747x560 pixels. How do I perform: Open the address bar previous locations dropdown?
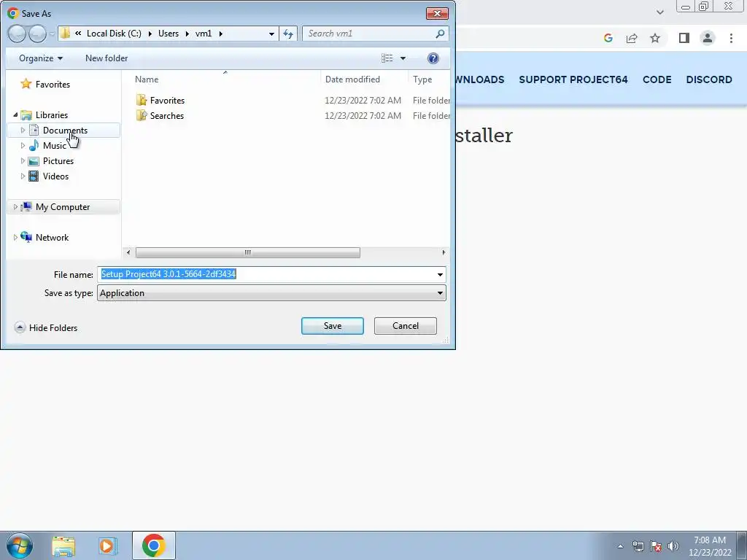[x=271, y=34]
